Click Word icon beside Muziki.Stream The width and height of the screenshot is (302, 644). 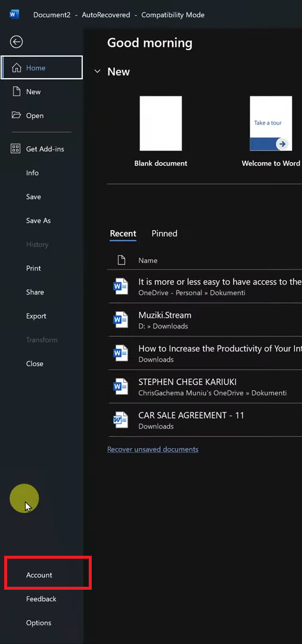tap(121, 320)
